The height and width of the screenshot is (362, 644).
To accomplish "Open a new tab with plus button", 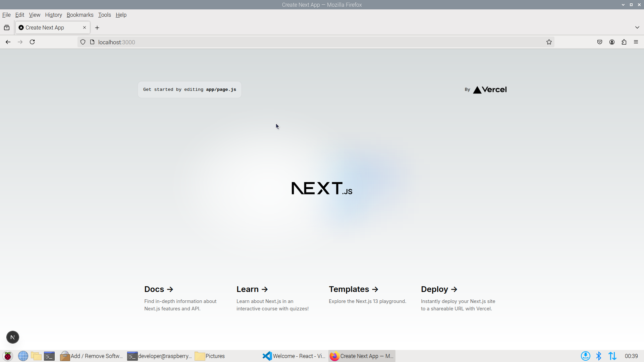I will 97,27.
